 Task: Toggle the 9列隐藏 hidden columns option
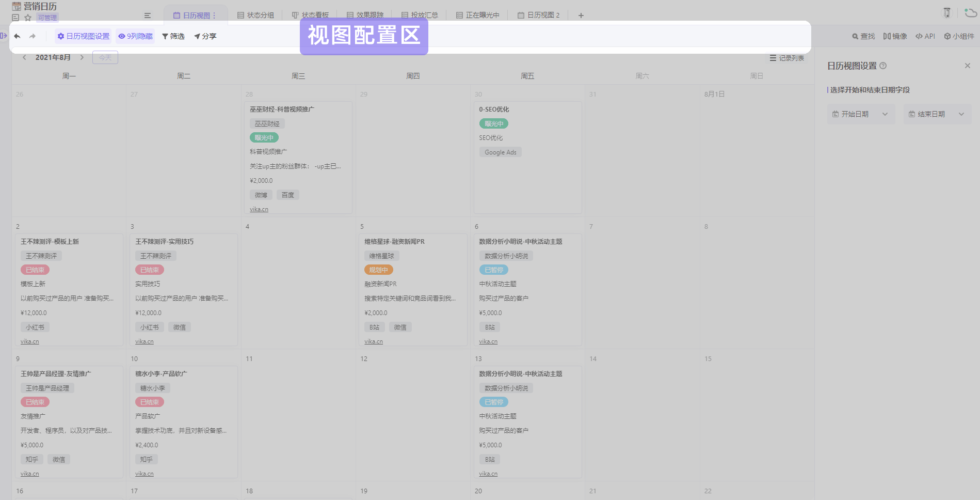[x=135, y=36]
